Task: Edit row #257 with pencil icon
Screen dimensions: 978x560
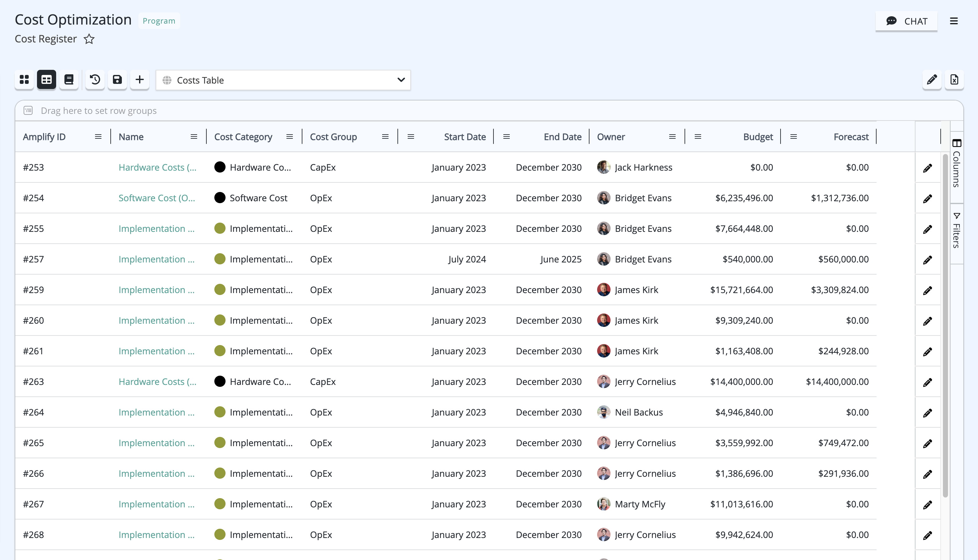Action: pos(928,260)
